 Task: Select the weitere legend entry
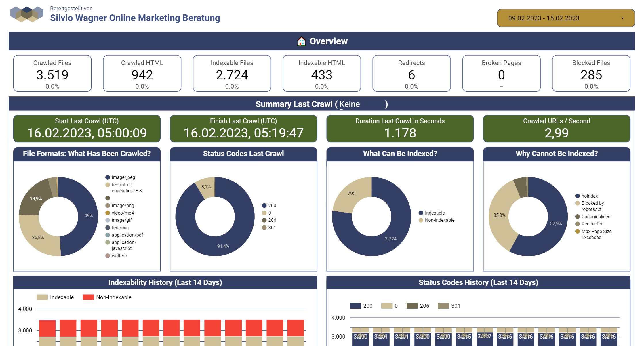coord(116,256)
